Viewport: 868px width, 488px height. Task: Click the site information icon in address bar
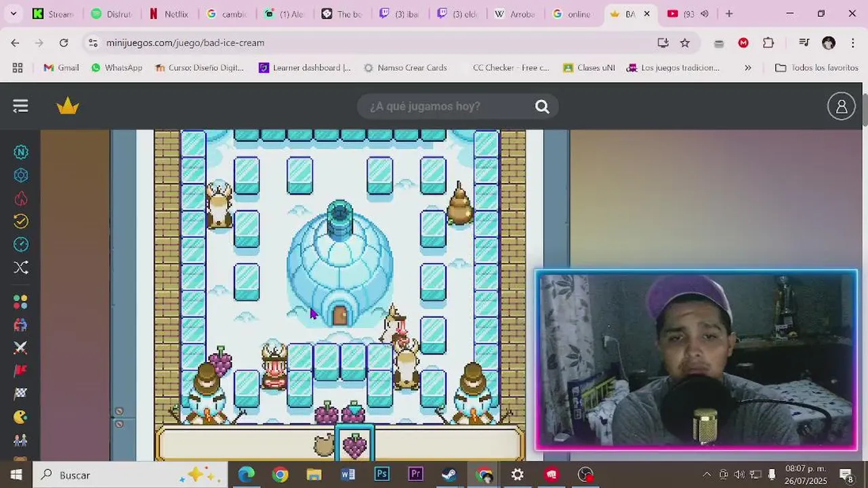93,43
